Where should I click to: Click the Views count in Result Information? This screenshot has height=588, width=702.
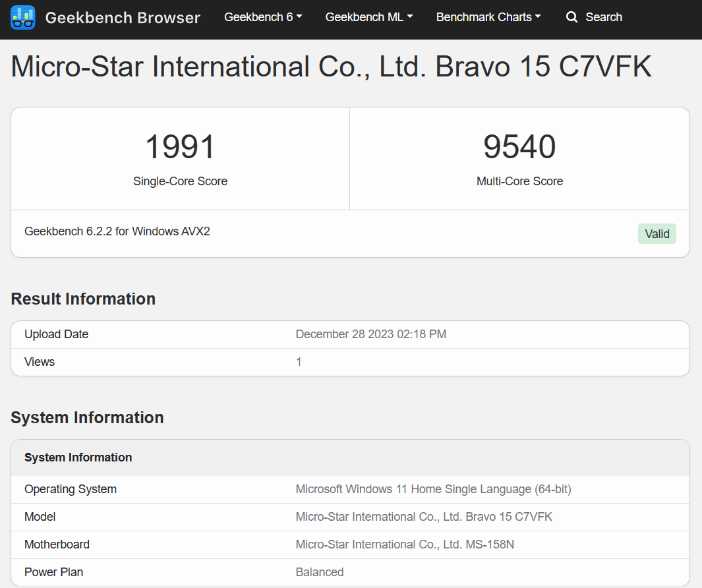tap(299, 362)
